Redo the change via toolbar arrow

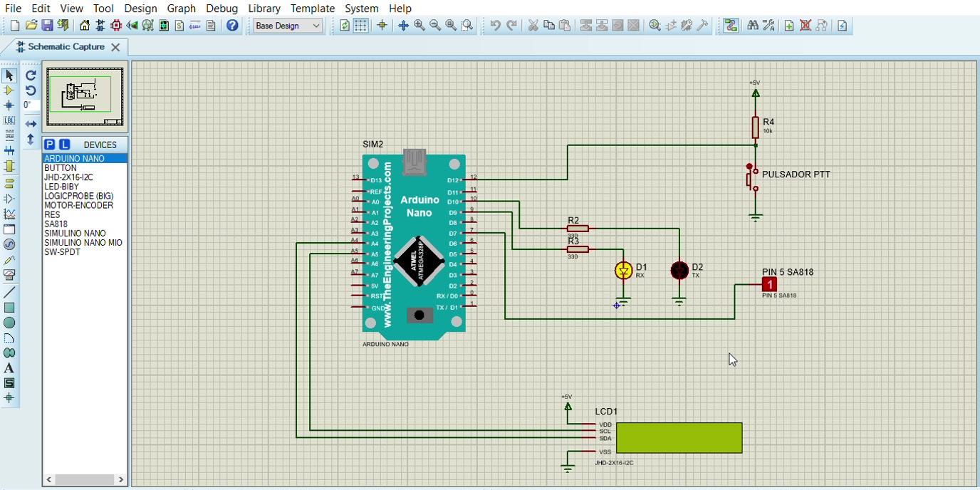(x=511, y=26)
